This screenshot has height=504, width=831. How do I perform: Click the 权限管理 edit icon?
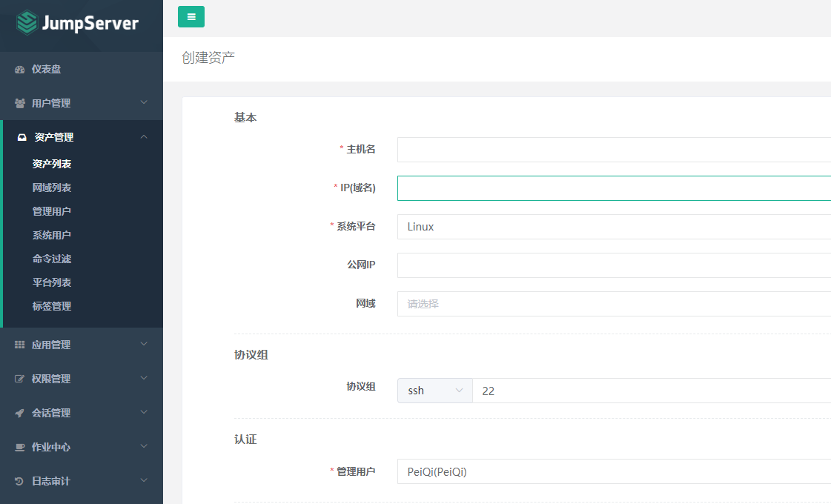pos(20,379)
